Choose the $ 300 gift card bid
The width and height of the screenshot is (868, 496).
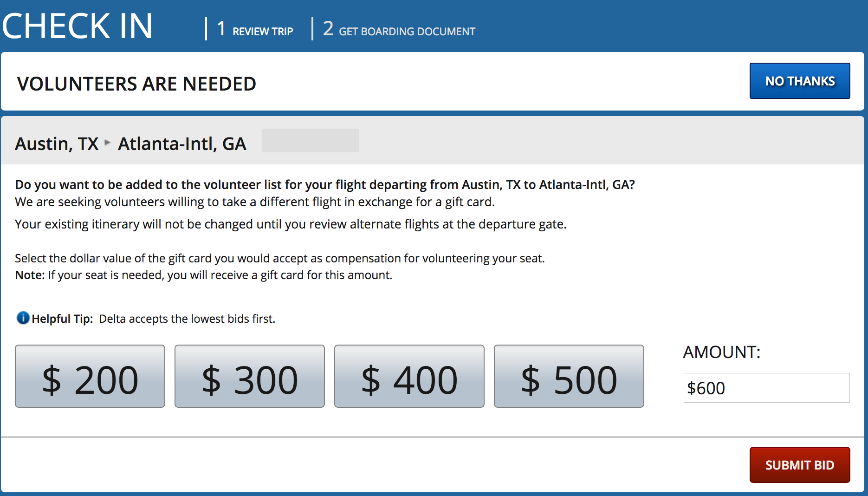(250, 376)
